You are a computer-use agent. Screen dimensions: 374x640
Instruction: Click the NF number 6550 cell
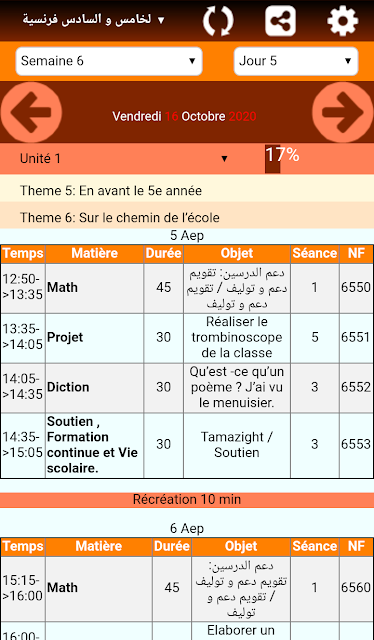tap(356, 288)
